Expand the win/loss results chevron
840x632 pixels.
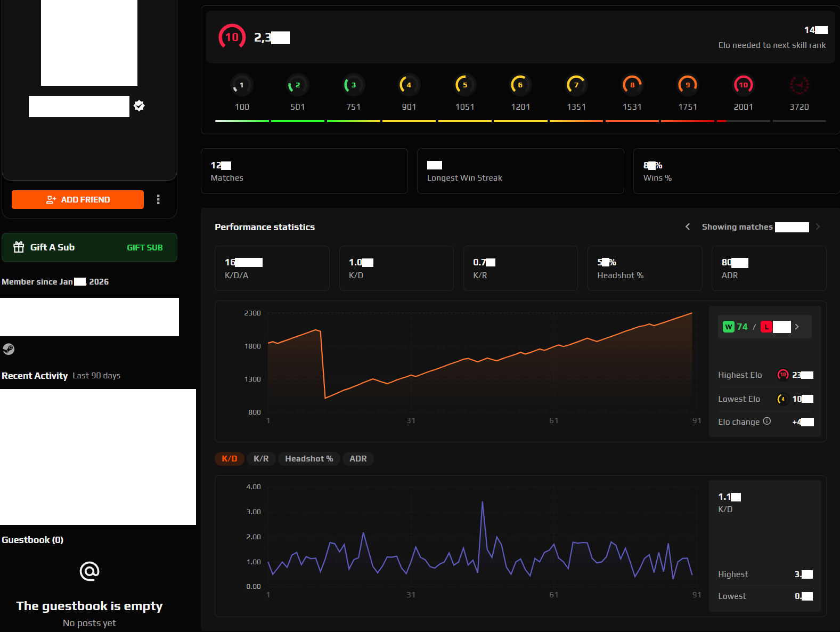tap(797, 327)
